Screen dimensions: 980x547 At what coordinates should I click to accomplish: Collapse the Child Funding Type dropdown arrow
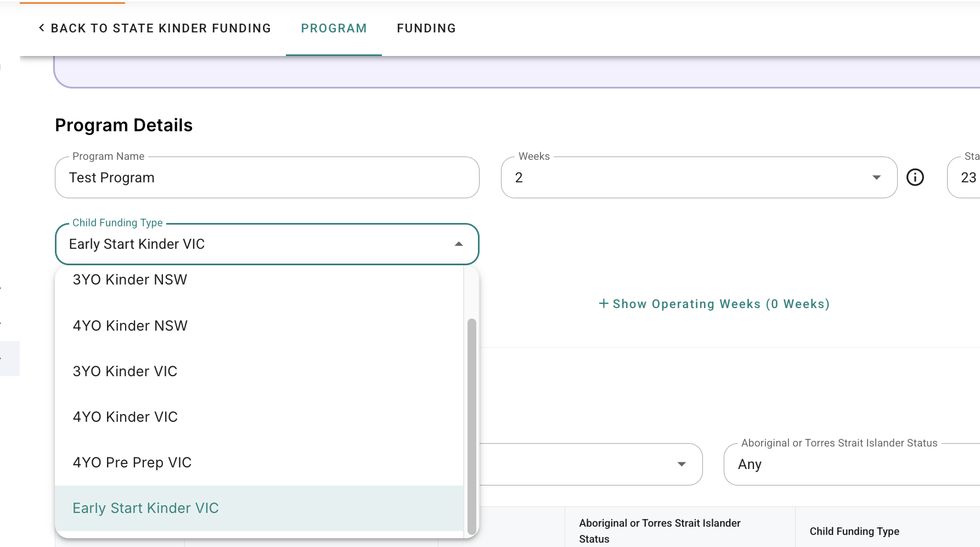click(459, 244)
